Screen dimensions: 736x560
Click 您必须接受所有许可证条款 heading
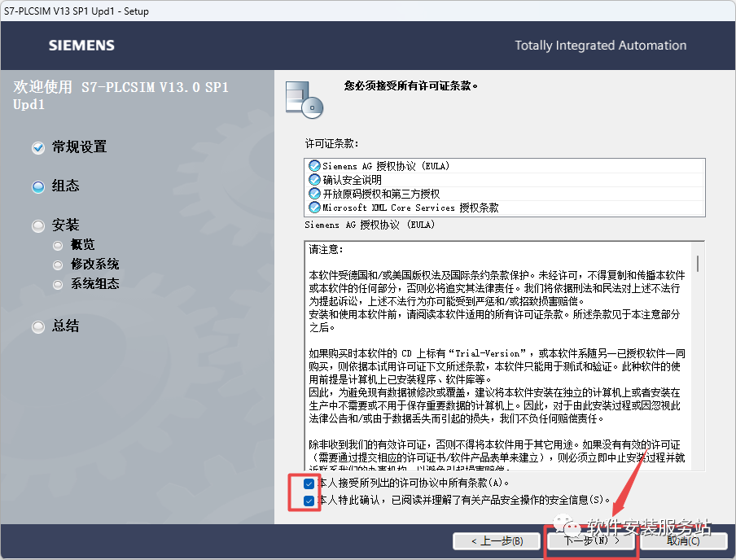[410, 86]
